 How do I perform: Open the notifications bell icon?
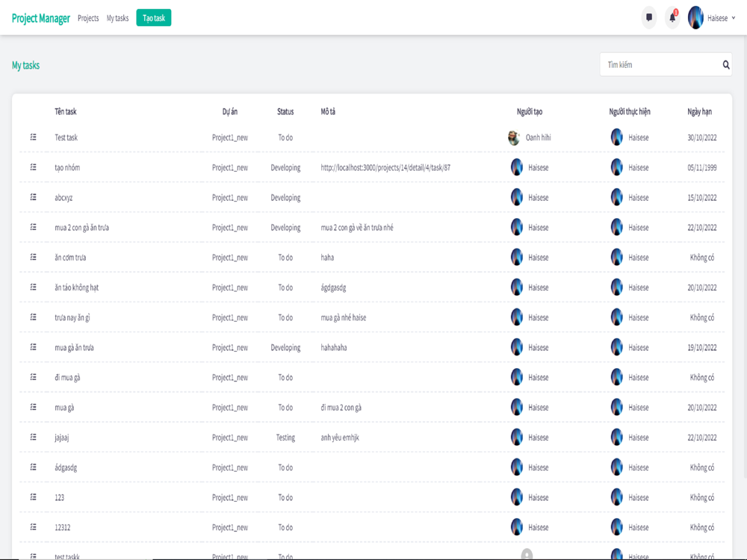tap(672, 18)
